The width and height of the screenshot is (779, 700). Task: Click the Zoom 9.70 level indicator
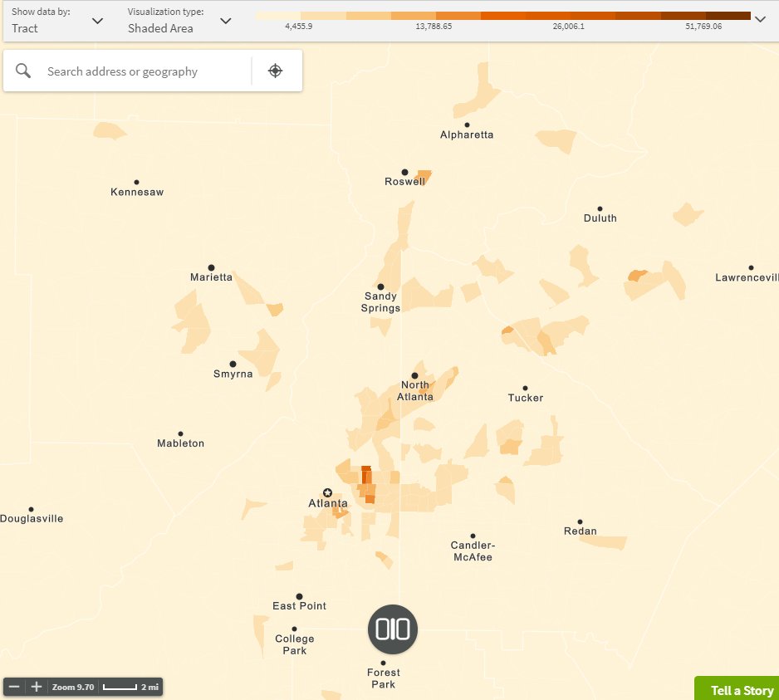tap(73, 687)
